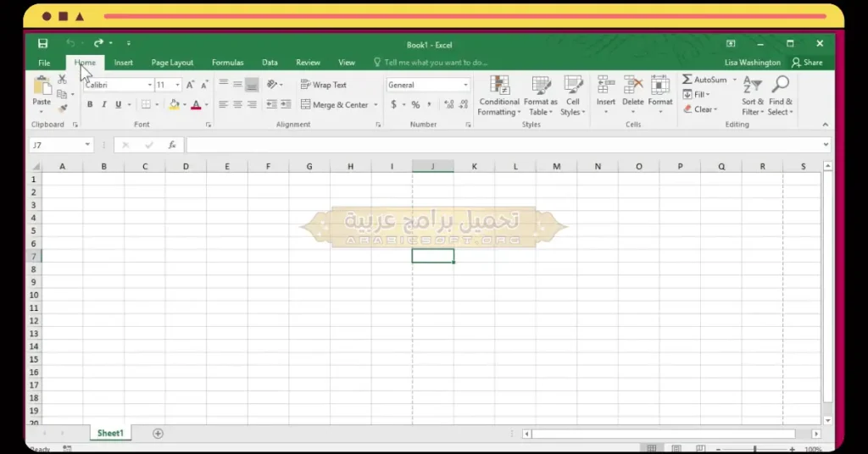Apply red Font Color icon

pos(196,104)
